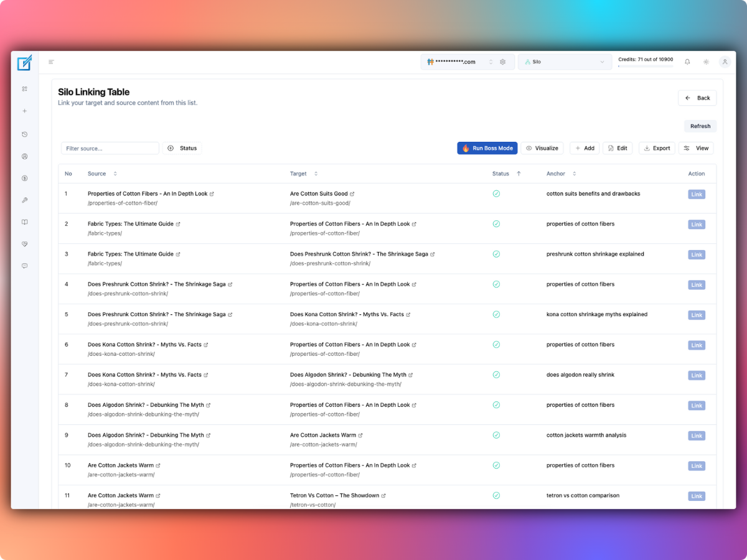The image size is (747, 560).
Task: Open source Are Cotton Jackets Warm in row 10
Action: (x=121, y=465)
